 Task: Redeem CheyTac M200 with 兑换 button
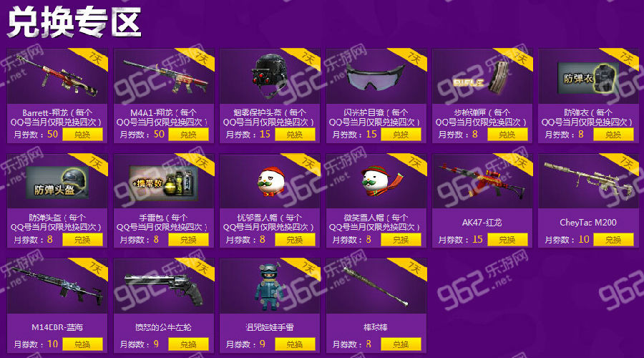613,240
